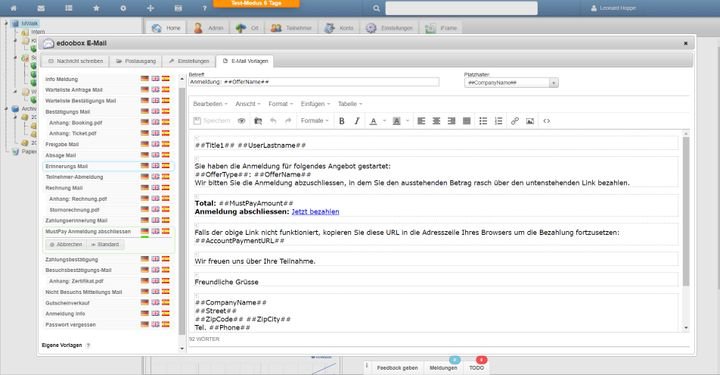720x375 pixels.
Task: Toggle italic formatting
Action: point(357,121)
